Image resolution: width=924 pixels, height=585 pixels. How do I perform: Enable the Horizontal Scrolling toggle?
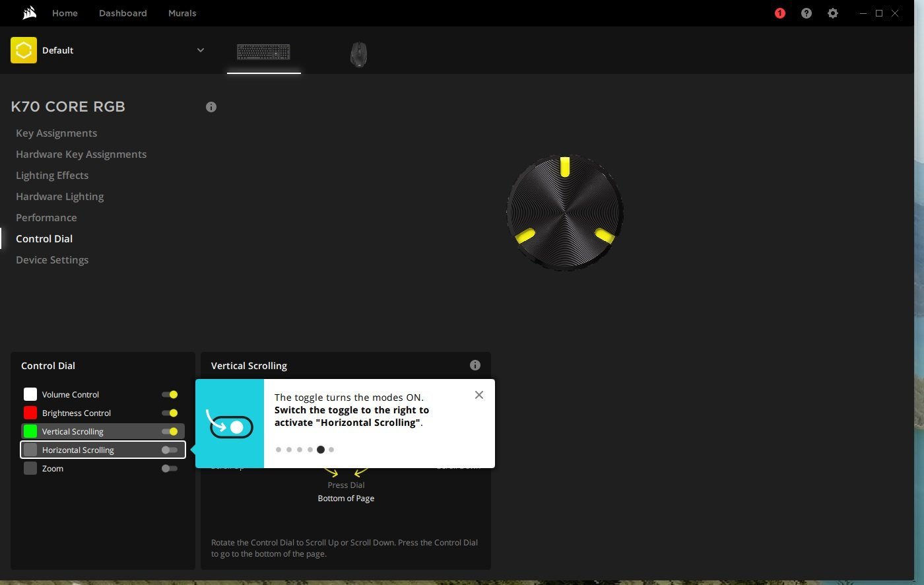(x=170, y=450)
